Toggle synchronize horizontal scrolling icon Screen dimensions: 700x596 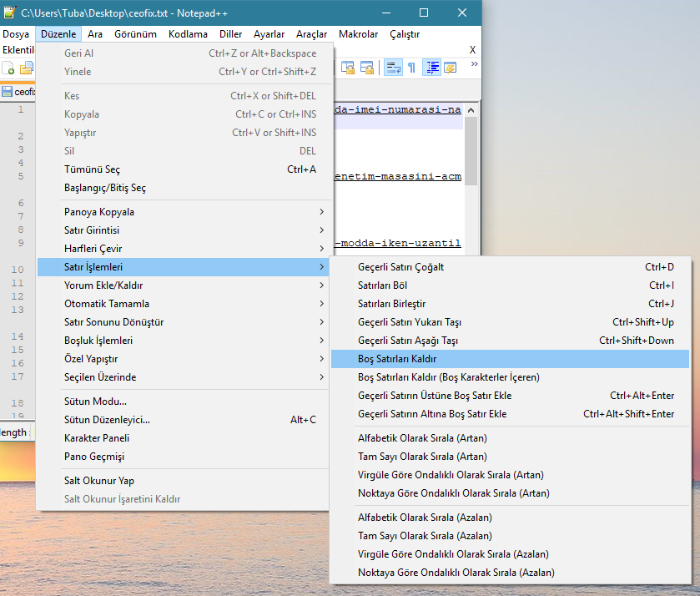tap(367, 68)
